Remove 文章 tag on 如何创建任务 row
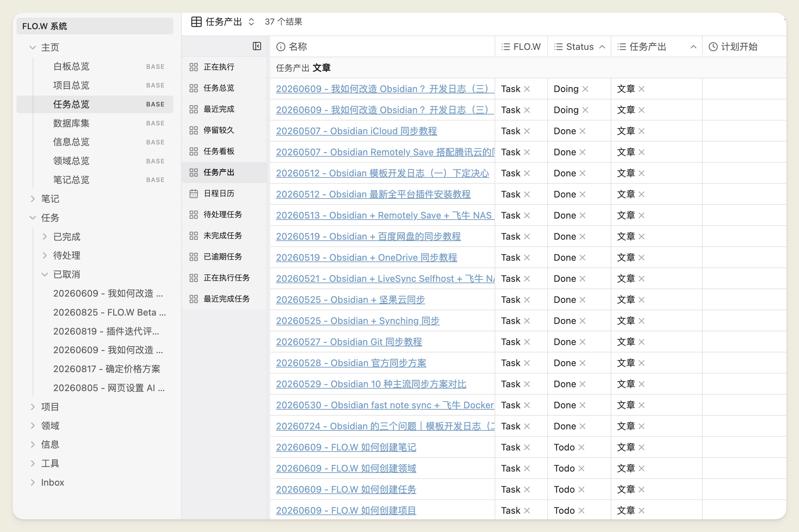799x532 pixels. pyautogui.click(x=642, y=490)
